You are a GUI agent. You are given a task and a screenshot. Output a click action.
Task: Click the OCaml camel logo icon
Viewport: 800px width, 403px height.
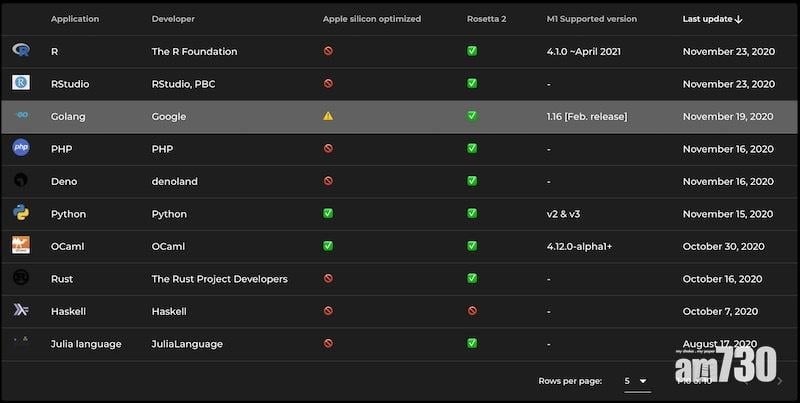21,246
